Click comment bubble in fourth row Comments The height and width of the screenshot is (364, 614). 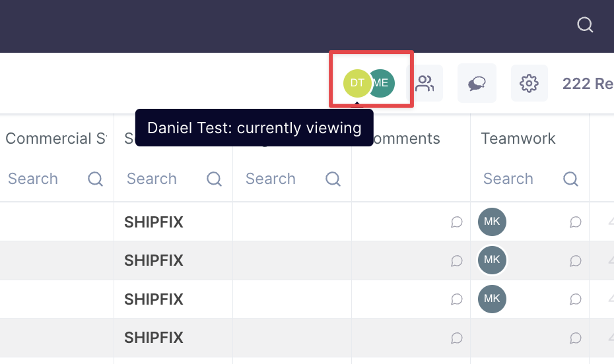[456, 338]
